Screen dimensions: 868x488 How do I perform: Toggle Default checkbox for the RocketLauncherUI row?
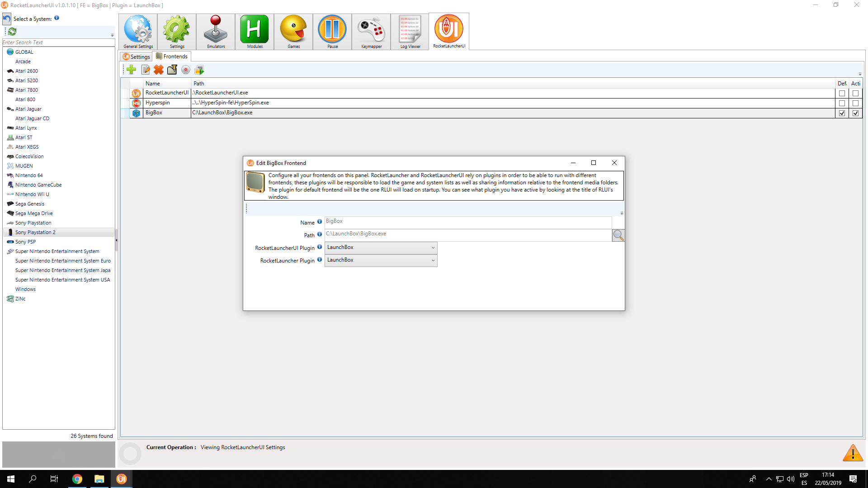(842, 94)
